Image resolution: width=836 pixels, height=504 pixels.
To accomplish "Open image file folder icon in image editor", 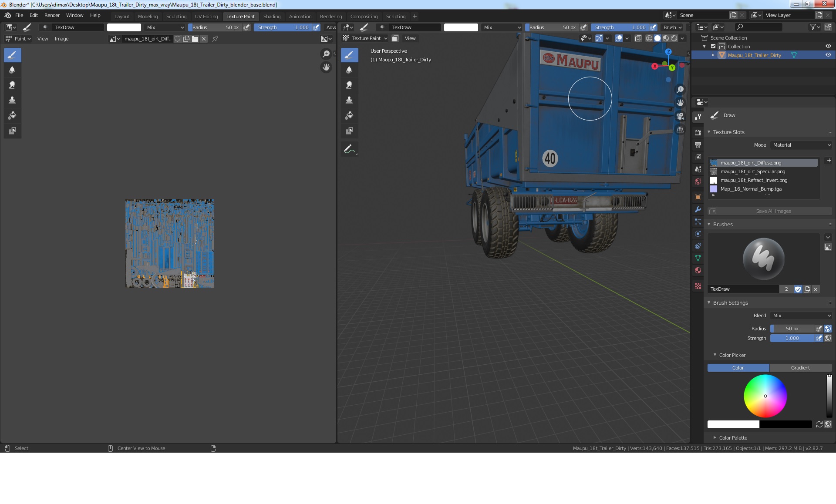I will pos(195,39).
